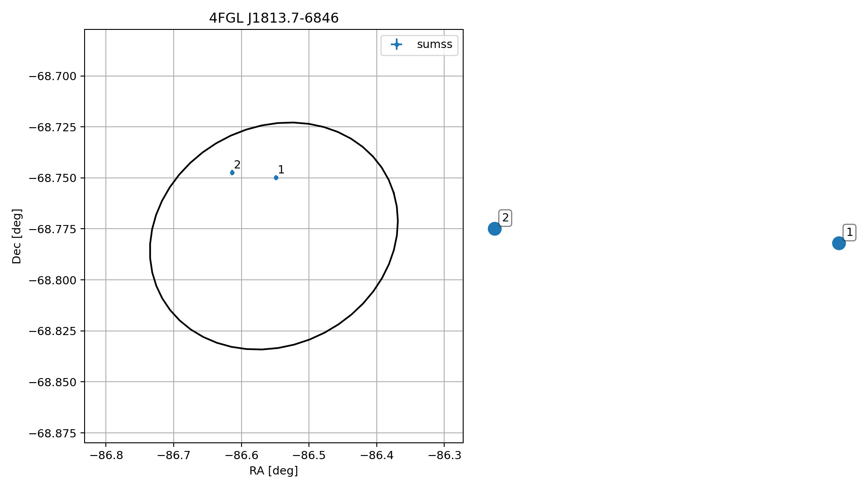Click the -86.6 RA tick label
Screen dimensions: 868x489
241,455
